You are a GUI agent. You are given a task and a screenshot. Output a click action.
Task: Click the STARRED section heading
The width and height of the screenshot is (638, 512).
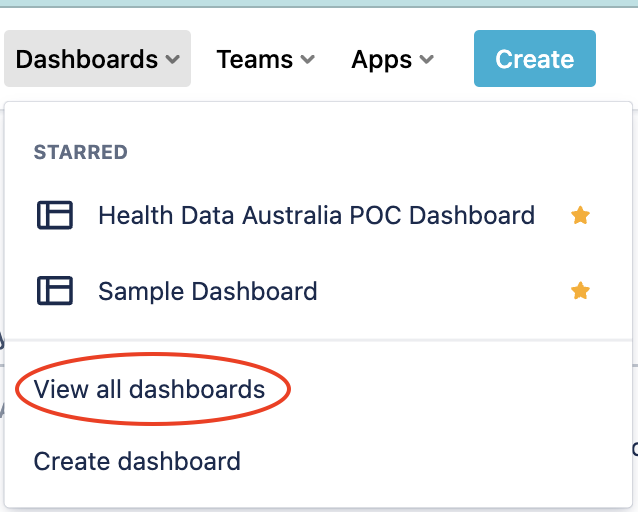click(81, 153)
